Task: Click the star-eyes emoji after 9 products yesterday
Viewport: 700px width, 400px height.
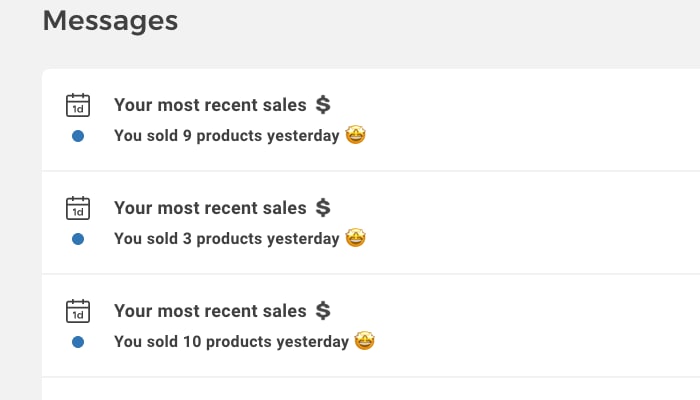Action: [x=355, y=135]
